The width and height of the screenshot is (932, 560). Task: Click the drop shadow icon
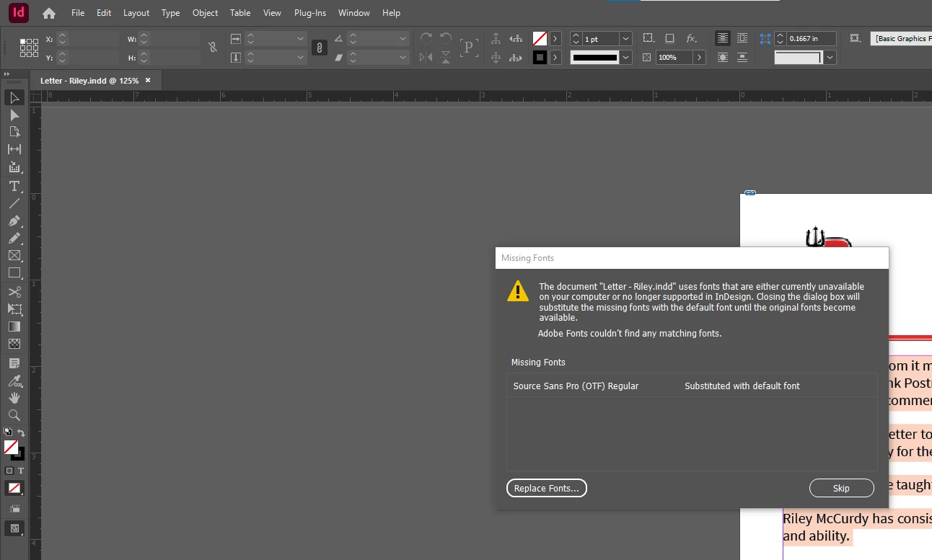click(669, 38)
